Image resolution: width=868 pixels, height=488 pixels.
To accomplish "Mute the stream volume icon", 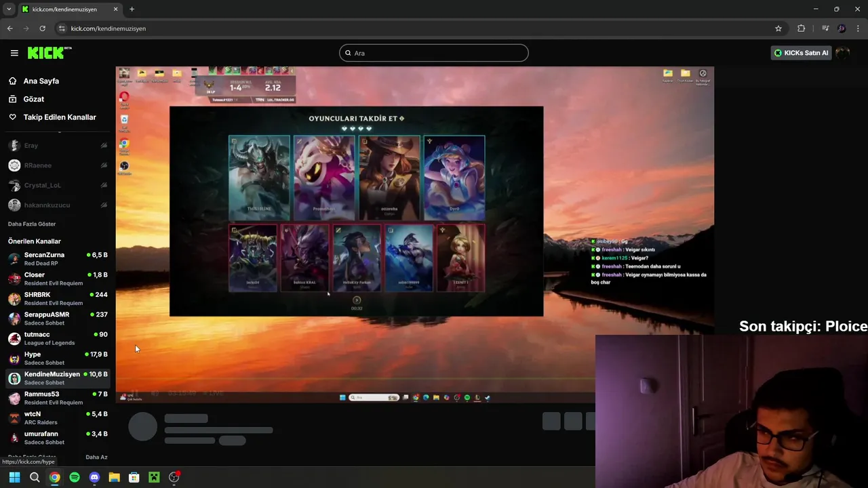I will tap(155, 393).
